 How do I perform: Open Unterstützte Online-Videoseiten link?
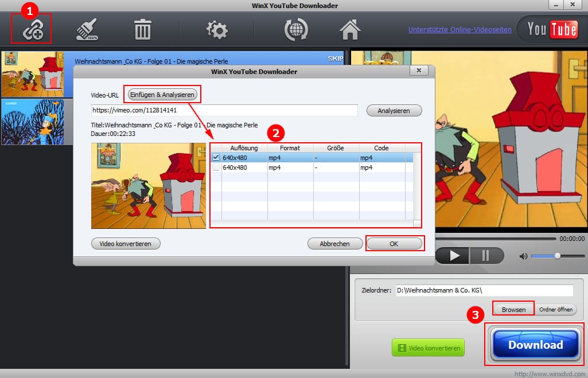[460, 30]
